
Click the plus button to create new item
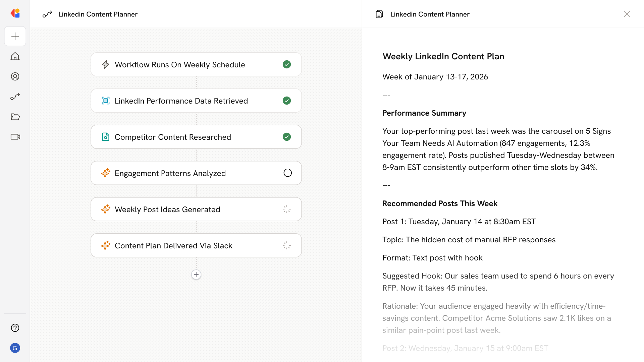coord(15,36)
